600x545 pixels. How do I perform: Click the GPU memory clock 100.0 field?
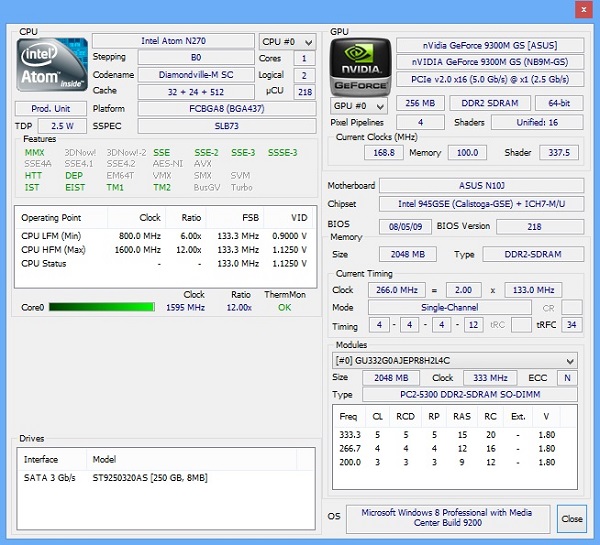coord(467,152)
